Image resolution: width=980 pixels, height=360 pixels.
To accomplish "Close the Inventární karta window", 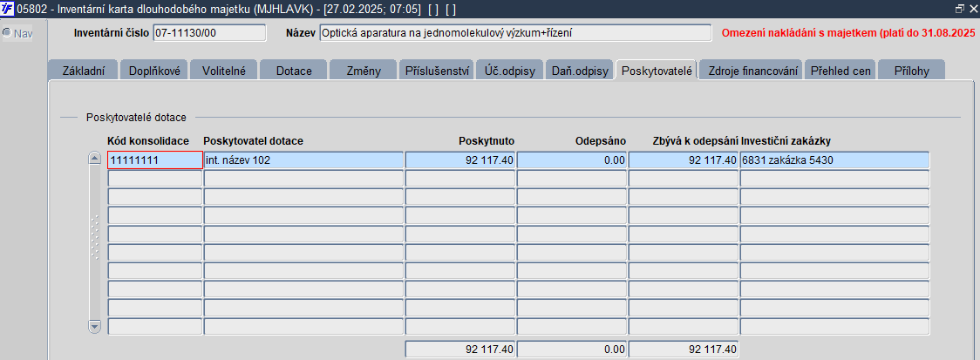I will pos(972,8).
